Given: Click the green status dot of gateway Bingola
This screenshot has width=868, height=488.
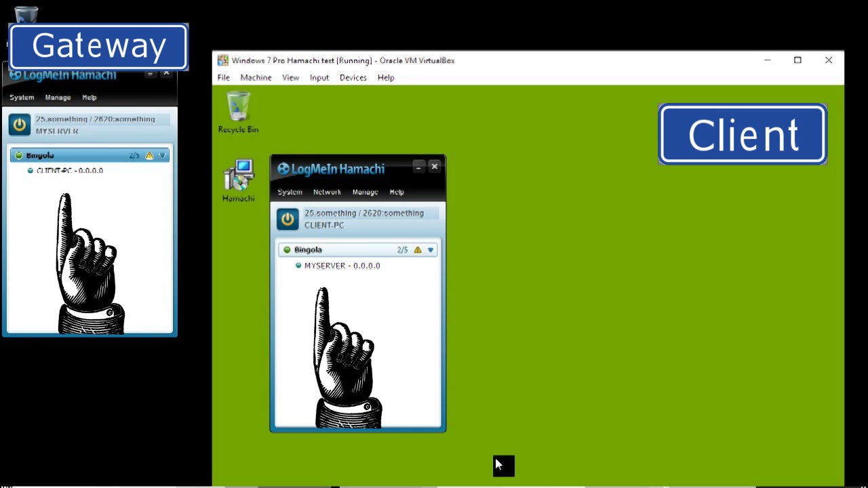Looking at the screenshot, I should point(18,155).
